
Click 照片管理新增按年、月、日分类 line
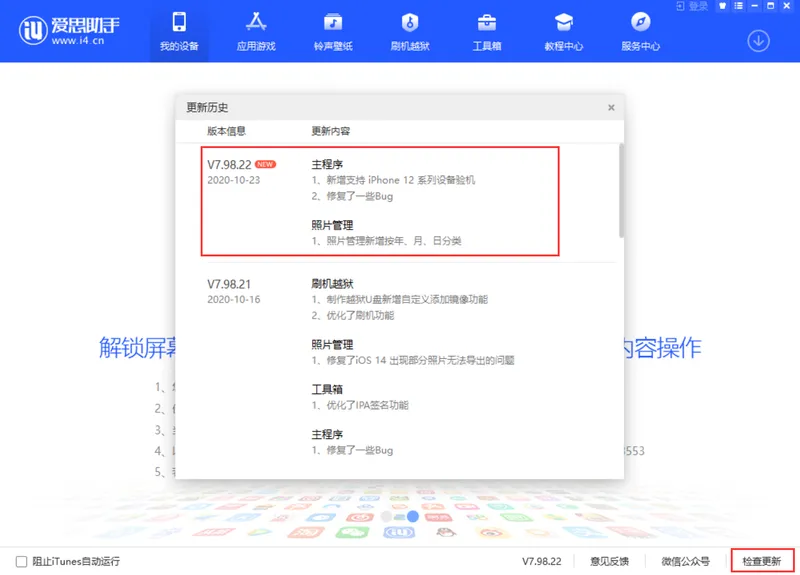[x=386, y=240]
